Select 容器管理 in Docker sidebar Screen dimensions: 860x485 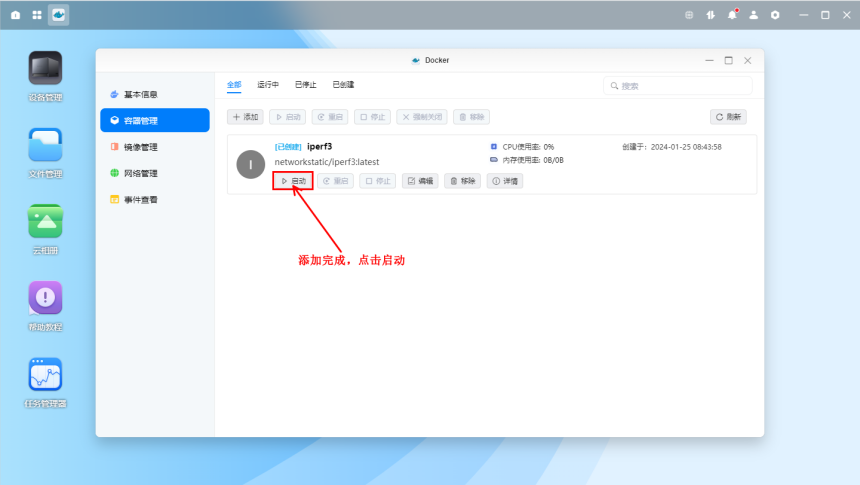pyautogui.click(x=155, y=121)
